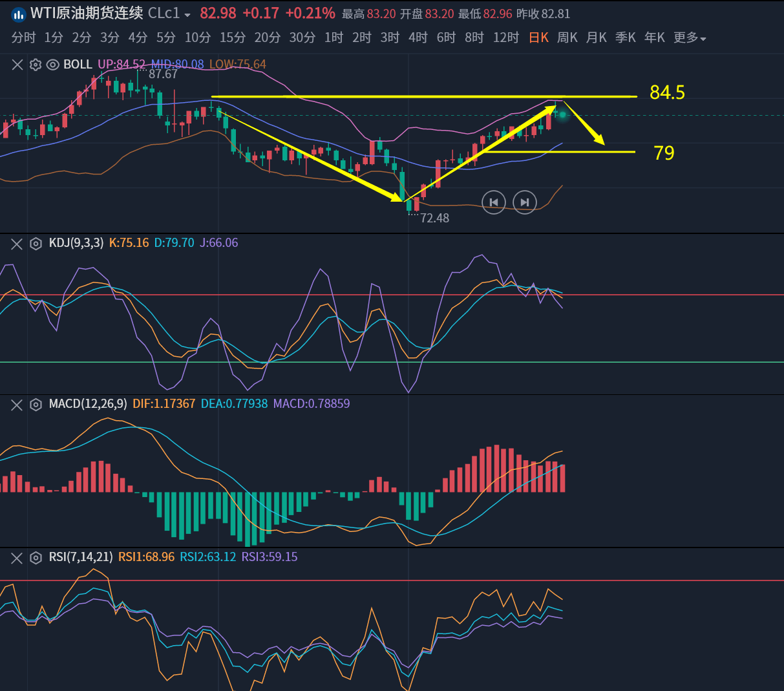Screen dimensions: 784x691
Task: Switch to the 周K weekly tab
Action: tap(567, 38)
